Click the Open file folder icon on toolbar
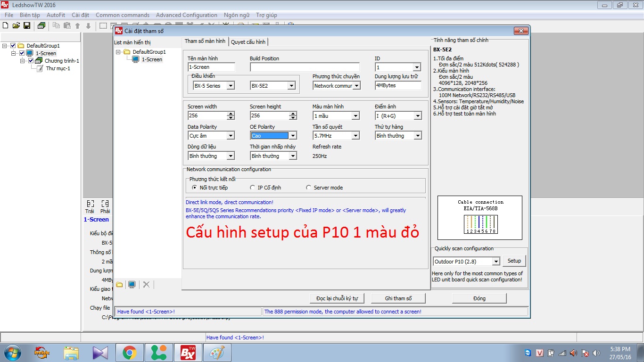Viewport: 644px width, 362px height. (15, 25)
